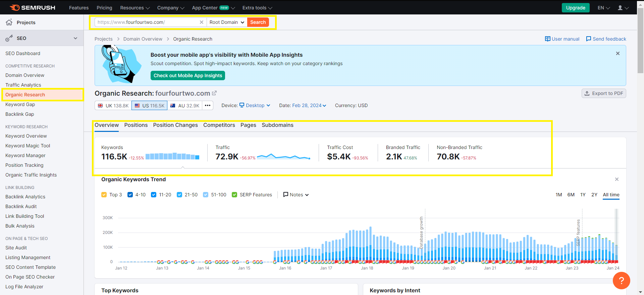644x295 pixels.
Task: Click the page vertical scrollbar
Action: (x=640, y=40)
